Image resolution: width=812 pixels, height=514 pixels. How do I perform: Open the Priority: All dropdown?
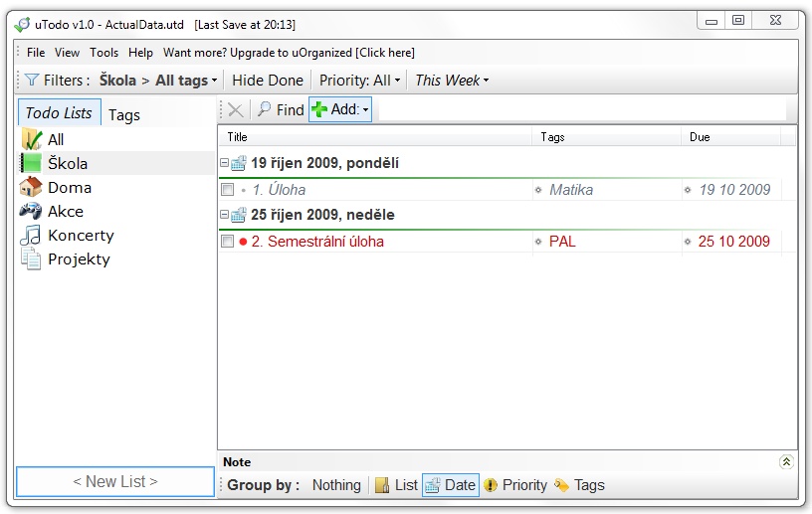pyautogui.click(x=359, y=81)
